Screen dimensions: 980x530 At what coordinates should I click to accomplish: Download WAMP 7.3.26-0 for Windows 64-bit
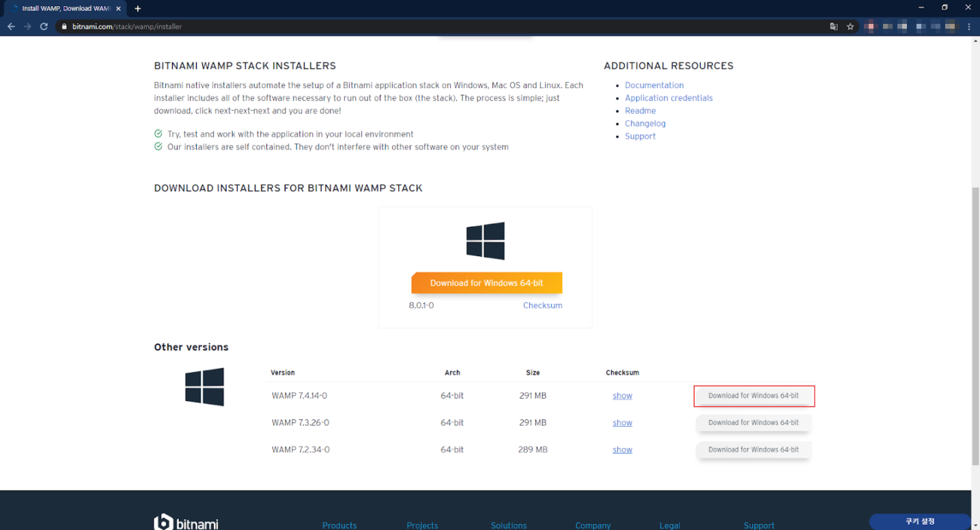754,423
